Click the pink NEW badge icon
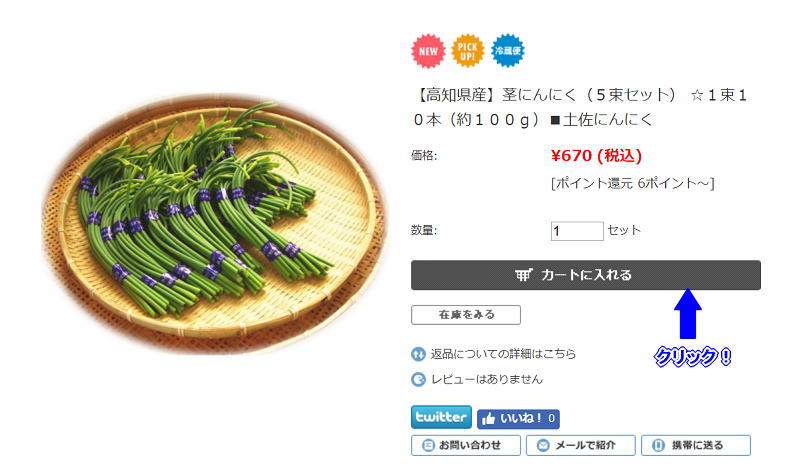The height and width of the screenshot is (470, 800). [428, 51]
